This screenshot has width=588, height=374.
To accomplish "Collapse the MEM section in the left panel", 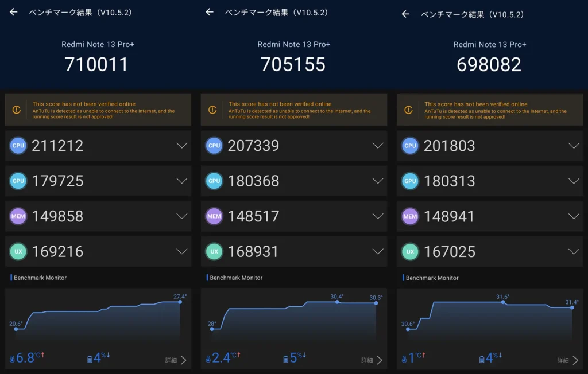I will [183, 216].
